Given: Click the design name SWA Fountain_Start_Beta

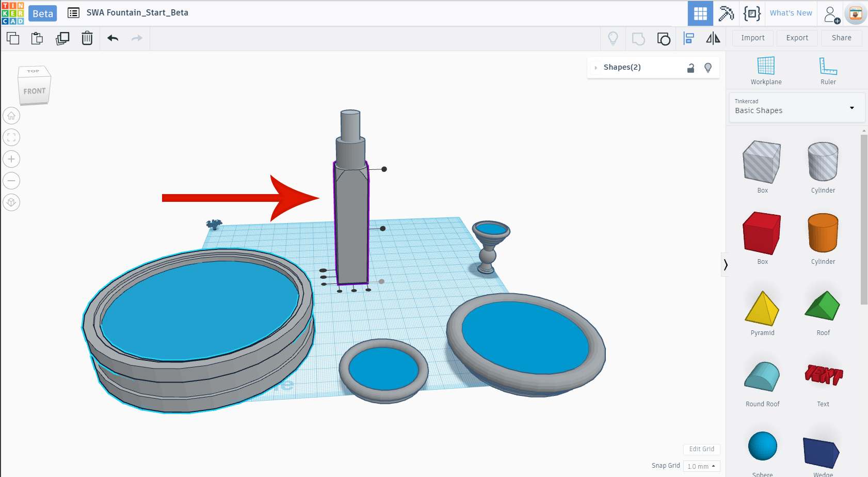Looking at the screenshot, I should (x=137, y=12).
